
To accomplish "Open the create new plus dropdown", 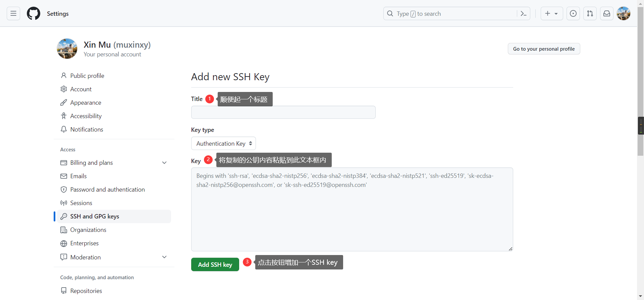I will (x=551, y=13).
